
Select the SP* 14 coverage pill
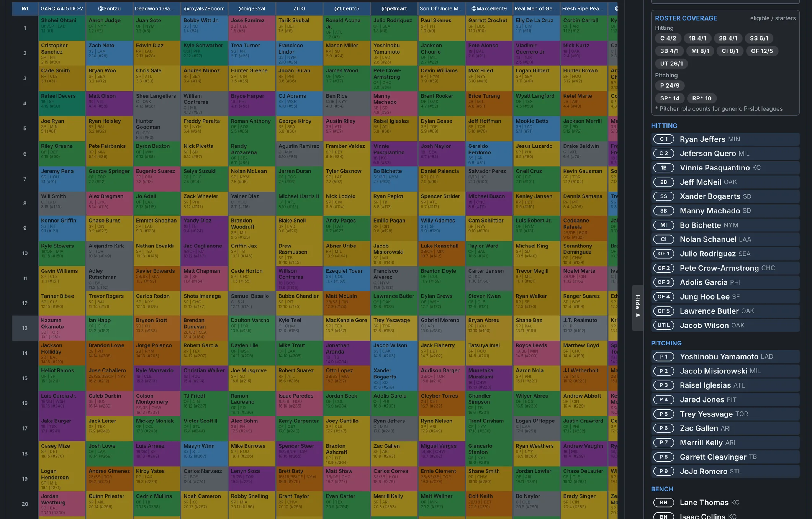(x=670, y=98)
